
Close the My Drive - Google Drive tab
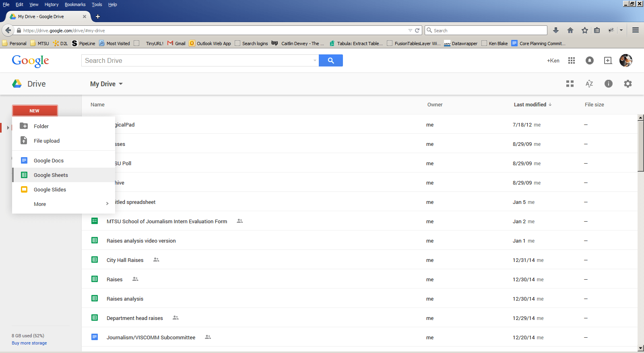[85, 17]
